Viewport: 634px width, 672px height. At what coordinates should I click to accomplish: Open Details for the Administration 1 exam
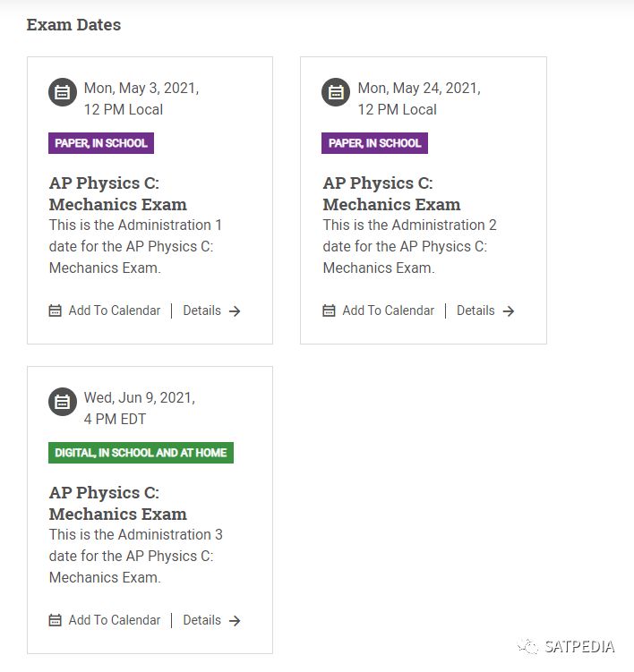click(x=202, y=310)
